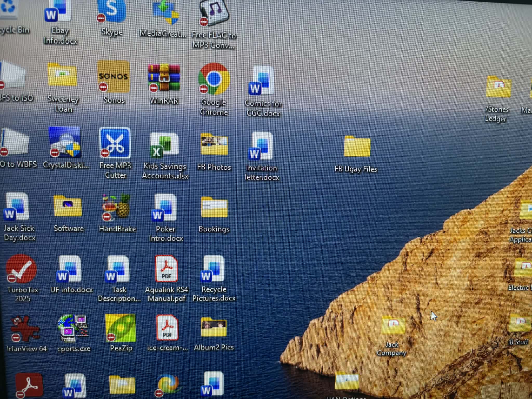The width and height of the screenshot is (532, 399).
Task: Click the PeaZip desktop icon
Action: click(121, 328)
